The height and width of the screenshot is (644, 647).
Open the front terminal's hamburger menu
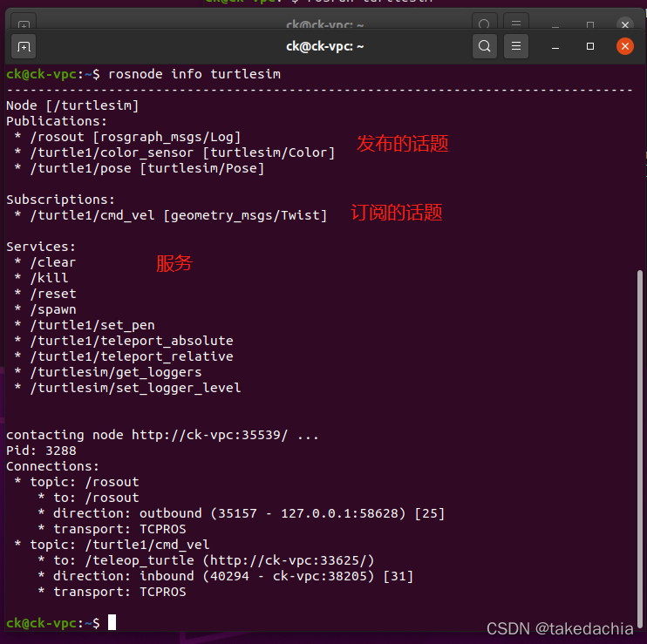click(x=516, y=46)
